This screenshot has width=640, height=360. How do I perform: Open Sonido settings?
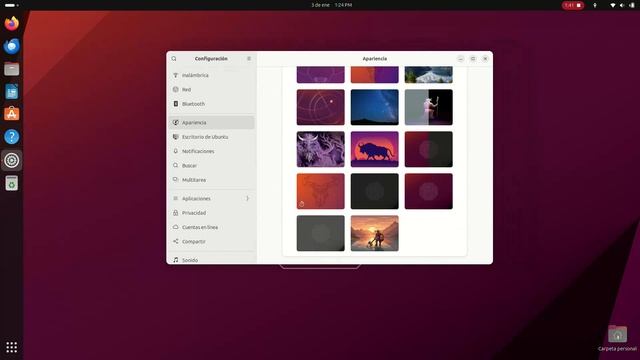pyautogui.click(x=211, y=260)
